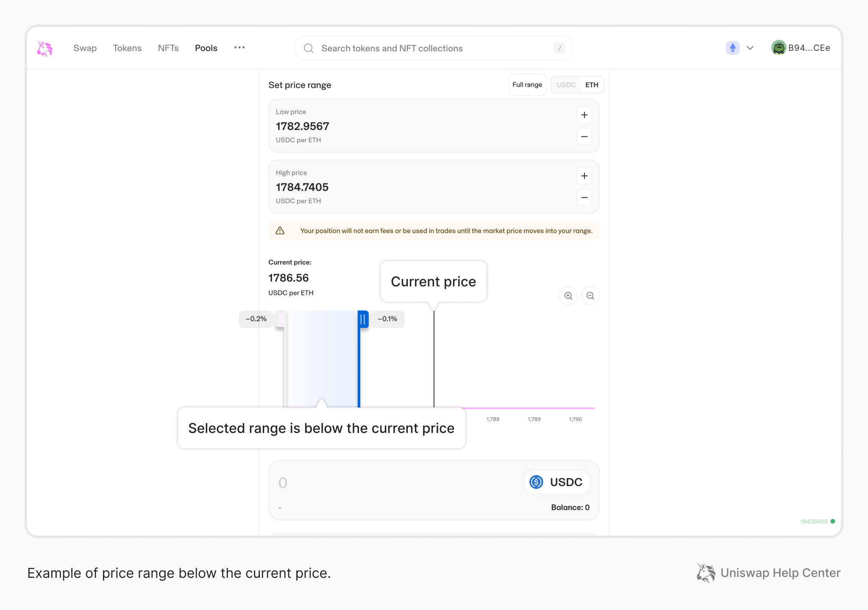The height and width of the screenshot is (610, 868).
Task: Open the Ethereum network selector icon
Action: (732, 48)
